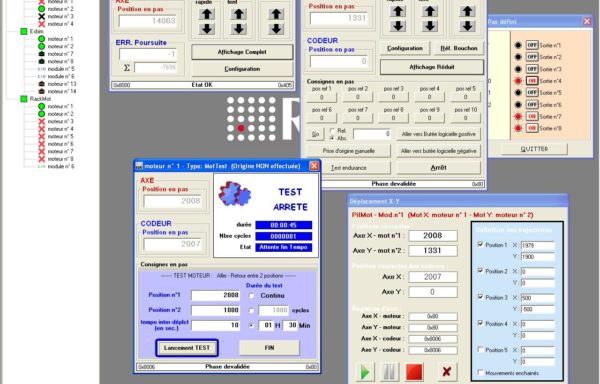Toggle the OFF switch for Sortie n°1
Viewport: 600px width, 384px height.
pyautogui.click(x=532, y=45)
